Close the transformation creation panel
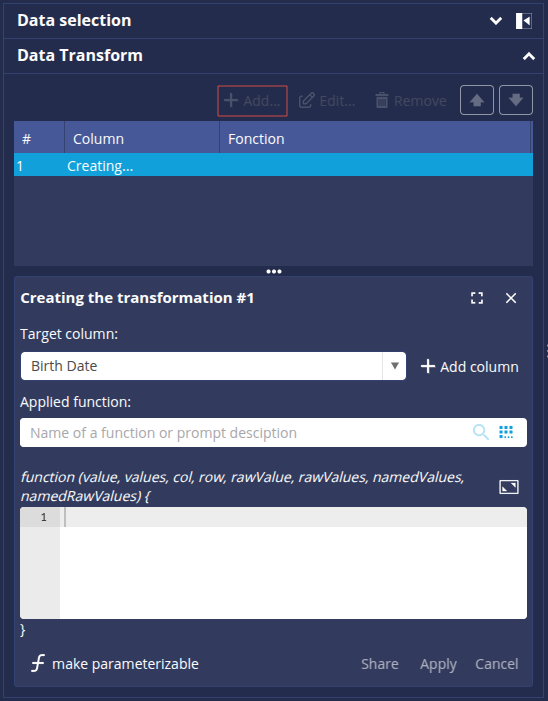The height and width of the screenshot is (701, 548). pos(510,298)
